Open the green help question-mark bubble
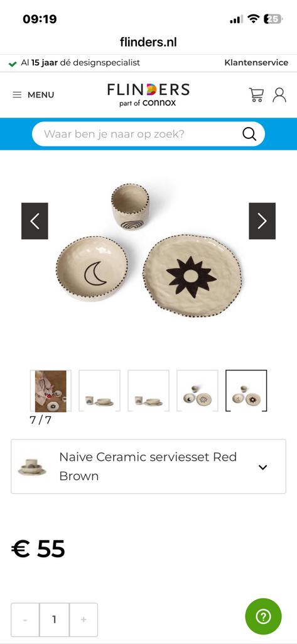The height and width of the screenshot is (644, 297). tap(263, 616)
